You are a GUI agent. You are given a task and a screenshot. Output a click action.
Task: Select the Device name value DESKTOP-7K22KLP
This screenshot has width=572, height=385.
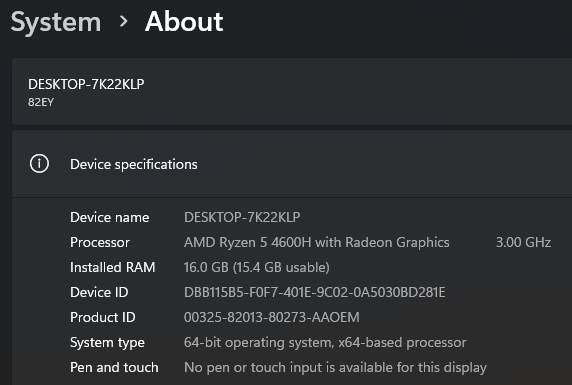pos(242,217)
